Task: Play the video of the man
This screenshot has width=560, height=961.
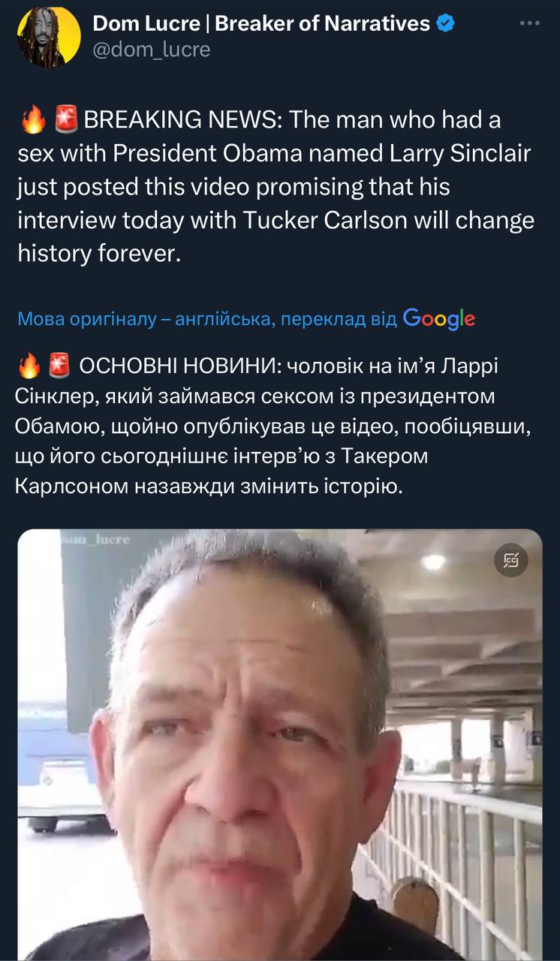Action: [x=279, y=743]
